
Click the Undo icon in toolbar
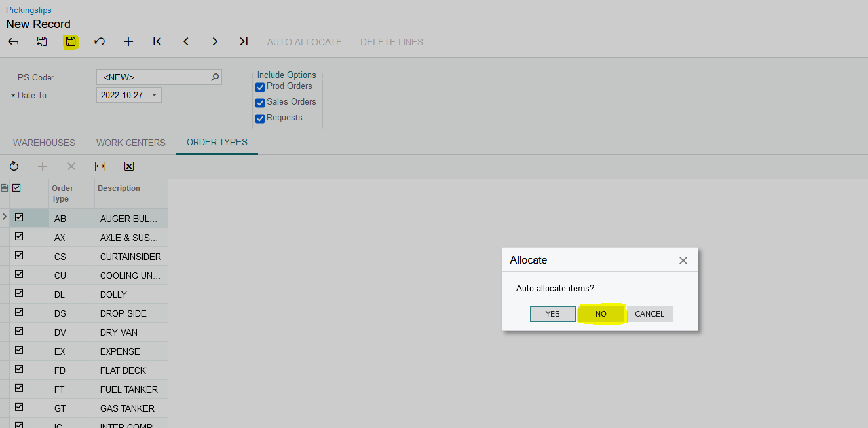pyautogui.click(x=100, y=42)
